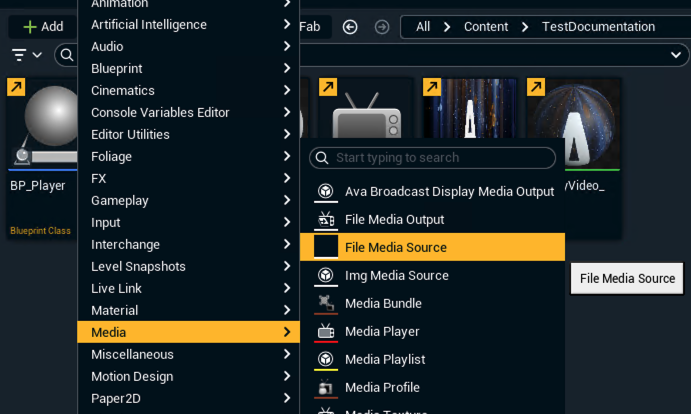691x414 pixels.
Task: Go back with the left arrow history icon
Action: [350, 27]
